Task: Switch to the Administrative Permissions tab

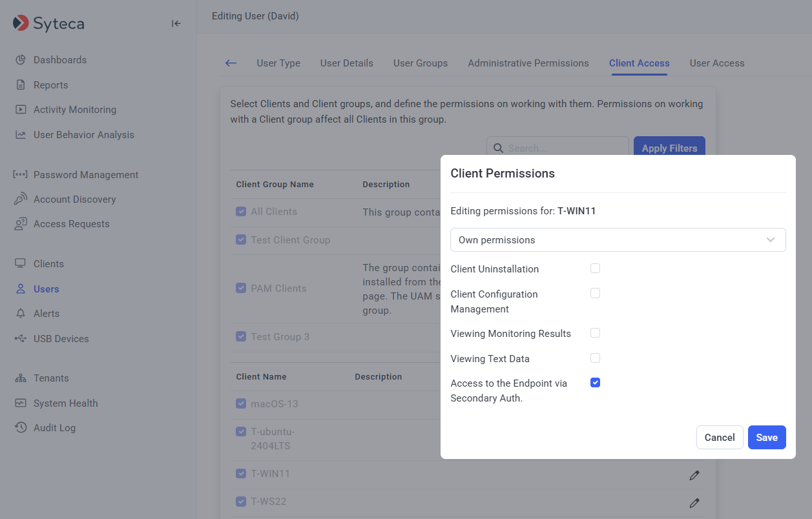Action: click(528, 63)
